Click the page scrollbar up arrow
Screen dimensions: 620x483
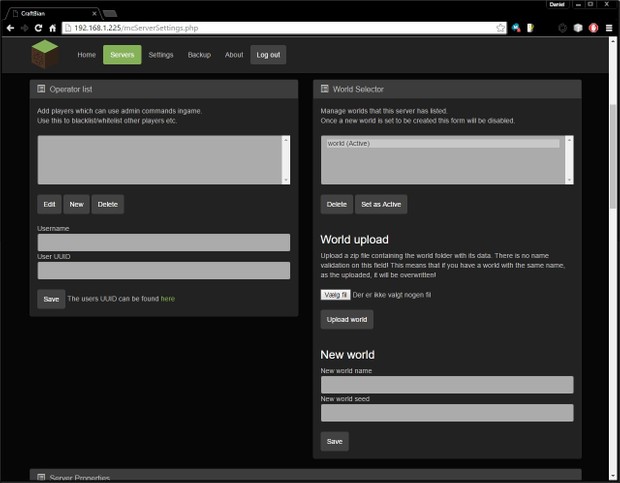(x=612, y=41)
